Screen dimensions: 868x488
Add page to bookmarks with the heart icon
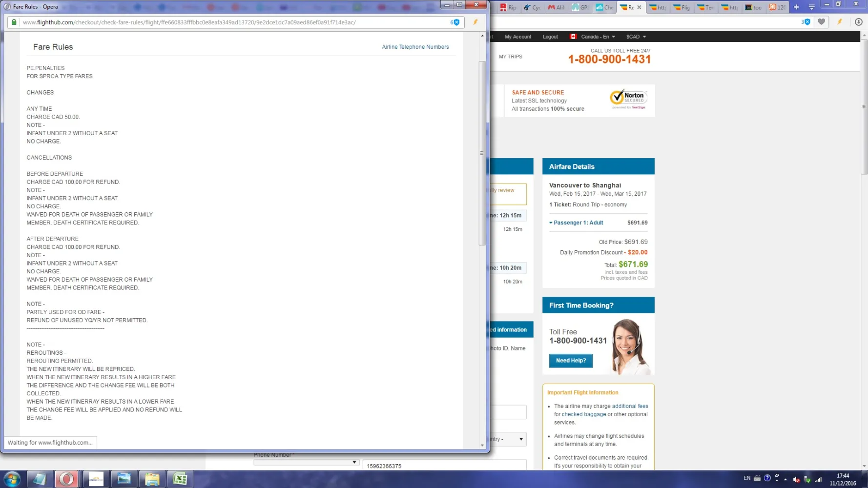[x=822, y=22]
